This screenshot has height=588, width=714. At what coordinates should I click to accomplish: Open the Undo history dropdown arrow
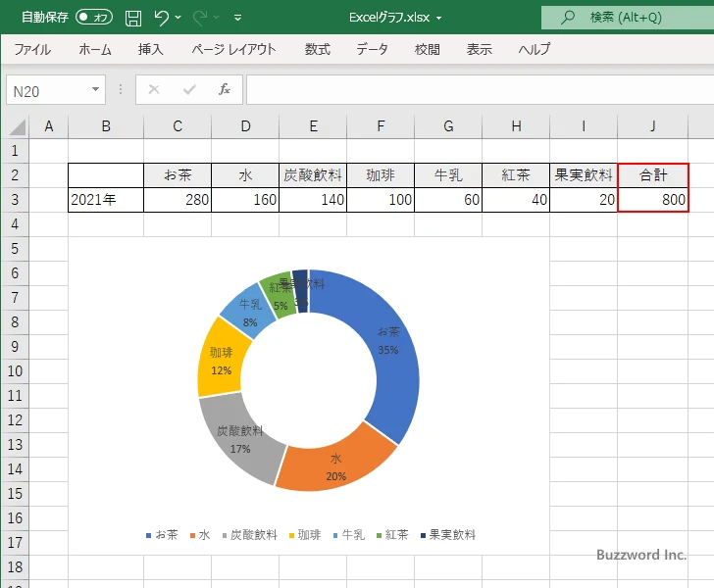(x=178, y=18)
